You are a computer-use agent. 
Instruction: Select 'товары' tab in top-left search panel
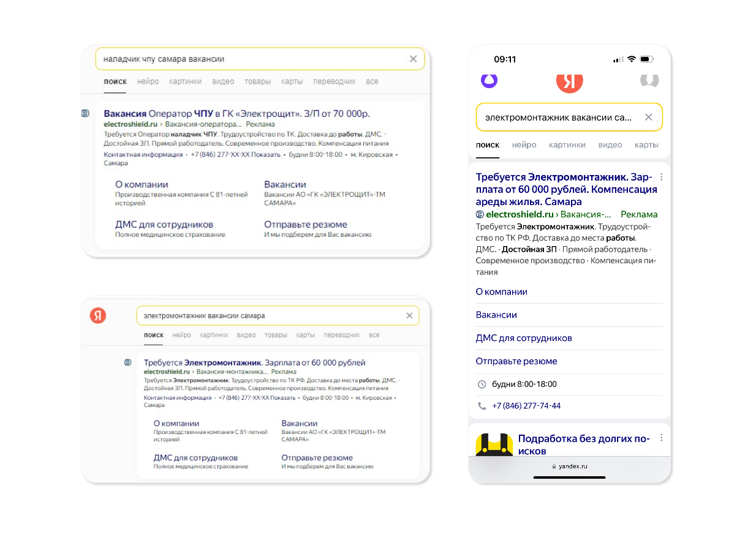tap(257, 81)
